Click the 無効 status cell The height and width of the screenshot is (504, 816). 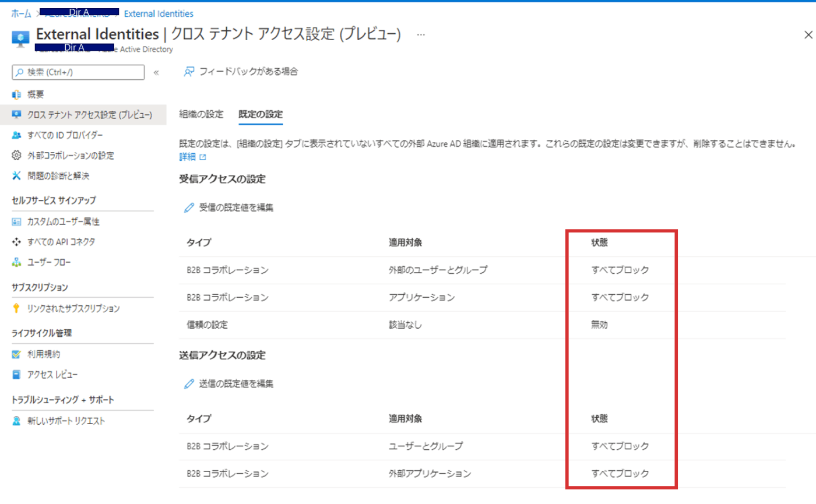point(599,325)
